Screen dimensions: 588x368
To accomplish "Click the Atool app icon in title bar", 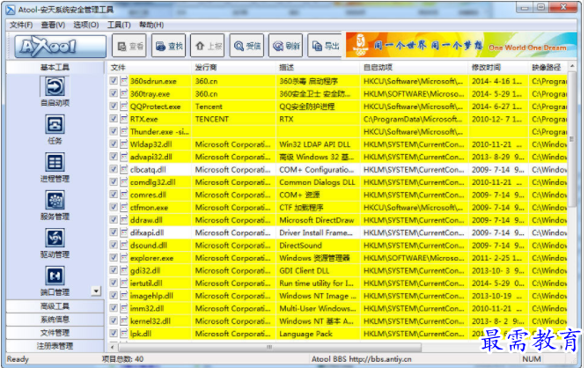I will 11,10.
